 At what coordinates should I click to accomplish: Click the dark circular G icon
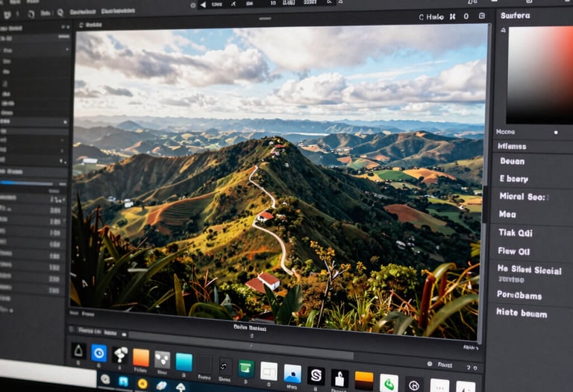[413, 385]
